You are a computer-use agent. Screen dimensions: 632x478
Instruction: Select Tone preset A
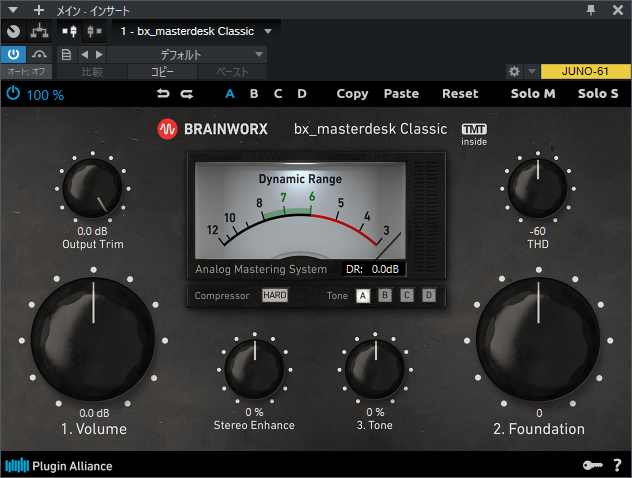(363, 296)
